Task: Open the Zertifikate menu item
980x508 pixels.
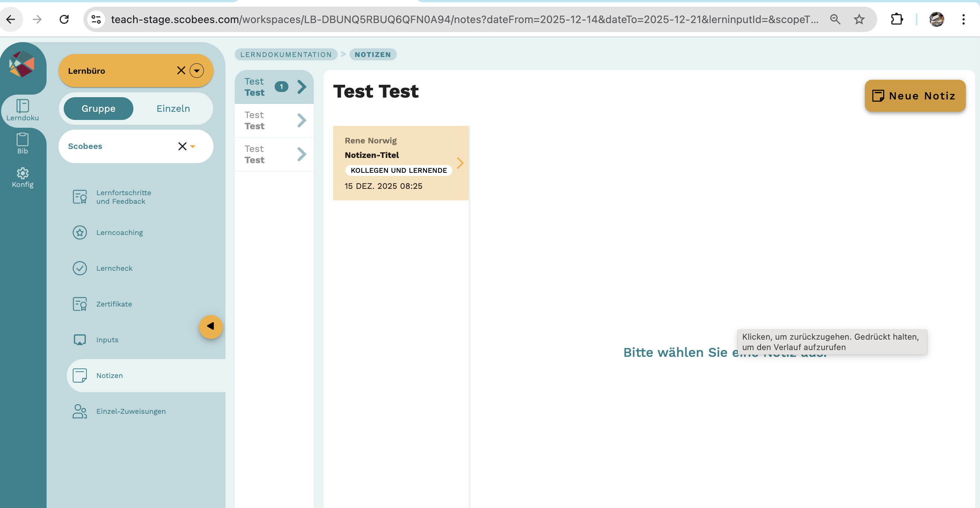Action: click(x=114, y=304)
